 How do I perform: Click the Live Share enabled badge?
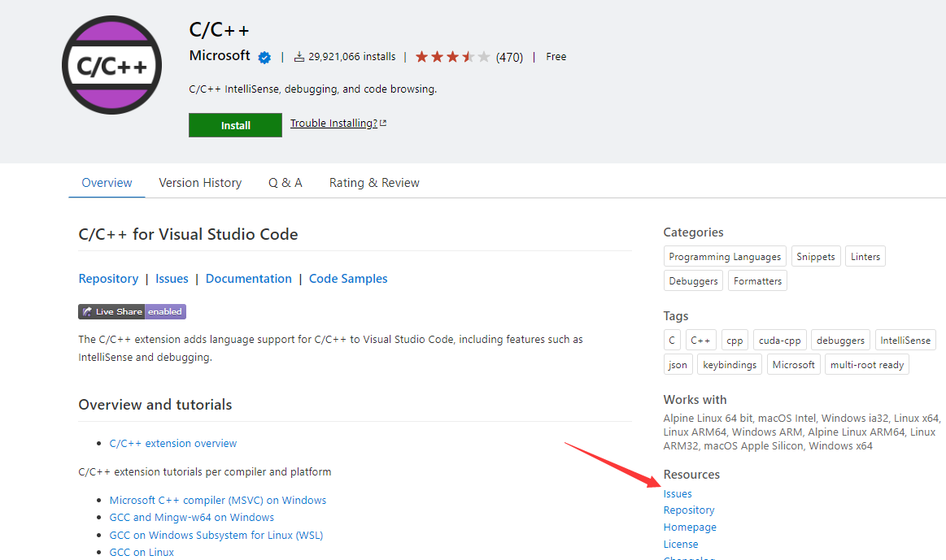132,311
